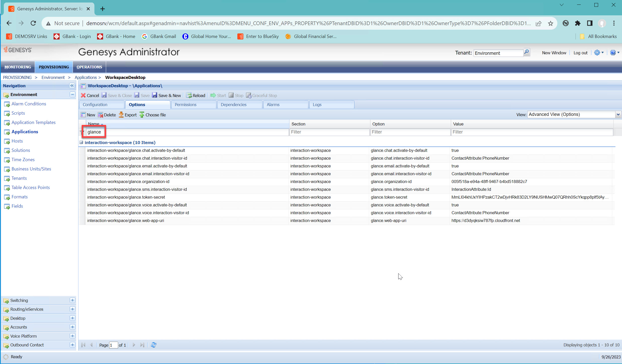Click the Cancel red X icon

click(83, 95)
